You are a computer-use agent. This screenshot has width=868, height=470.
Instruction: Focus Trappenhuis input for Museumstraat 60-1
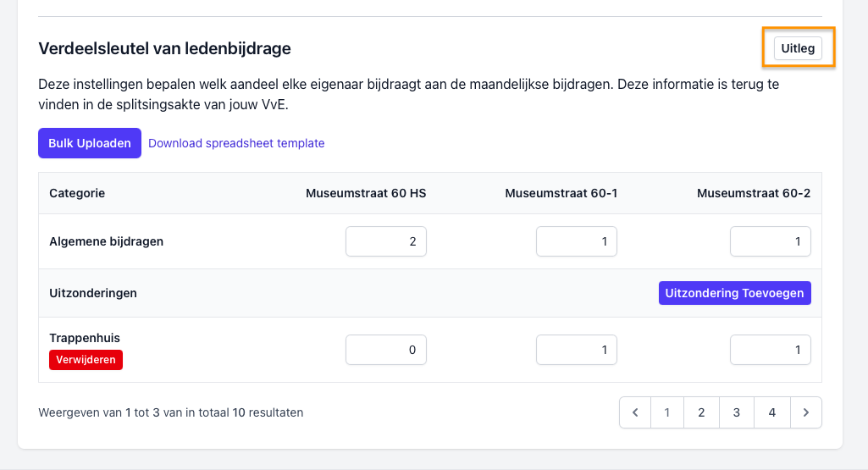tap(577, 350)
